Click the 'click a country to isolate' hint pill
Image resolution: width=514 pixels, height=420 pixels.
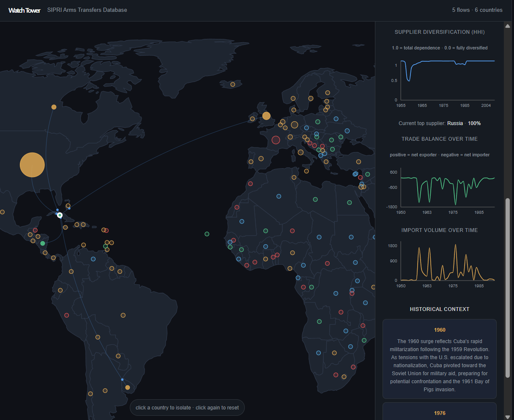click(x=187, y=408)
